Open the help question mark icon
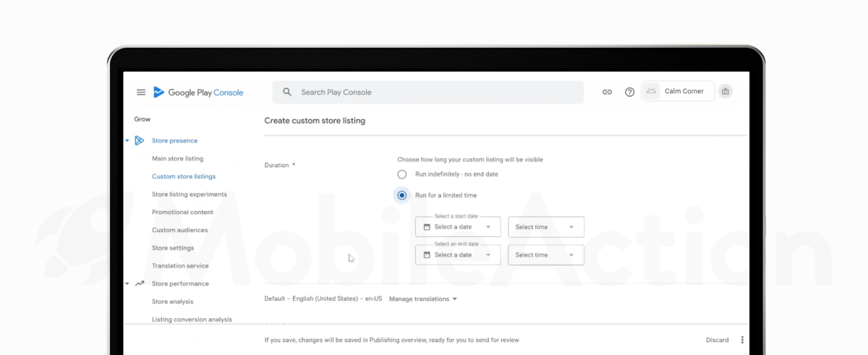The height and width of the screenshot is (355, 868). 629,93
